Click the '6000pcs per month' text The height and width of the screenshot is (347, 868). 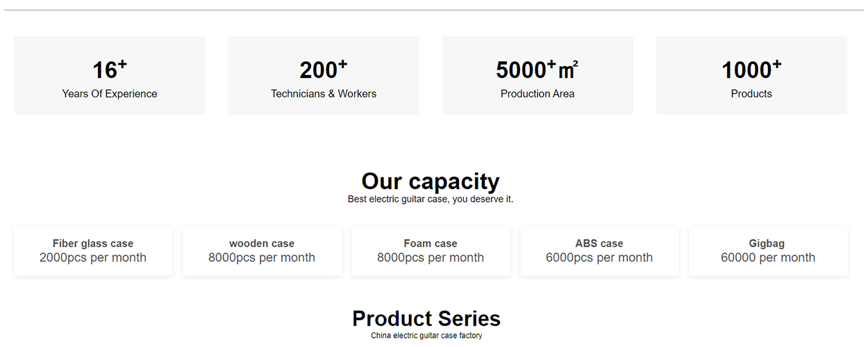(x=599, y=258)
